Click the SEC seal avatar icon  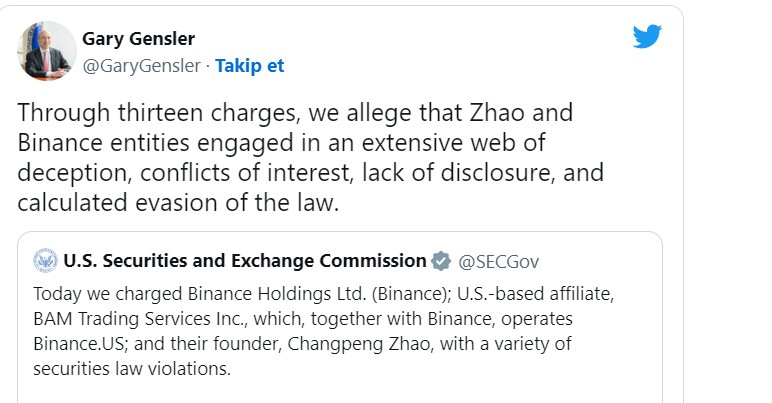point(45,262)
